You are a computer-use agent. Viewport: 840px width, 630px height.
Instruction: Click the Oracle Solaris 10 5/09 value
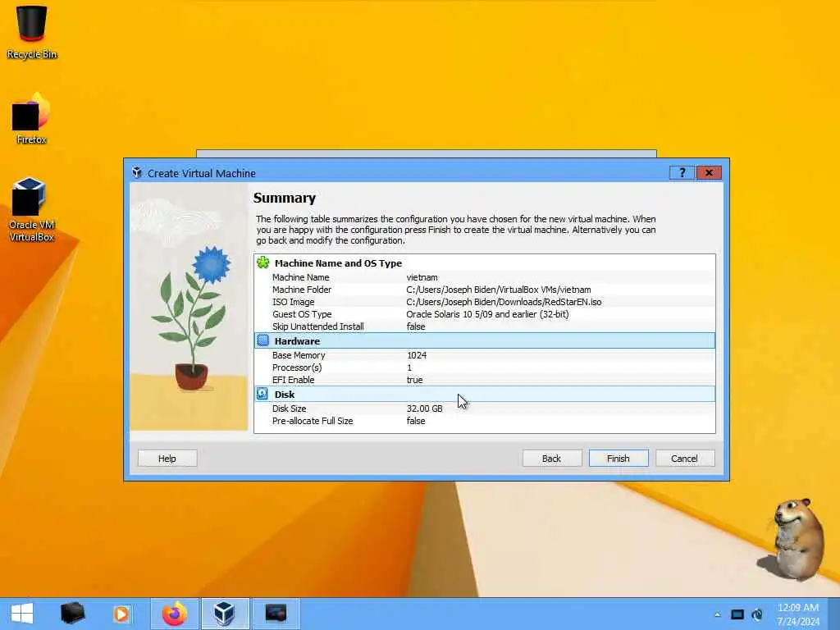tap(487, 314)
